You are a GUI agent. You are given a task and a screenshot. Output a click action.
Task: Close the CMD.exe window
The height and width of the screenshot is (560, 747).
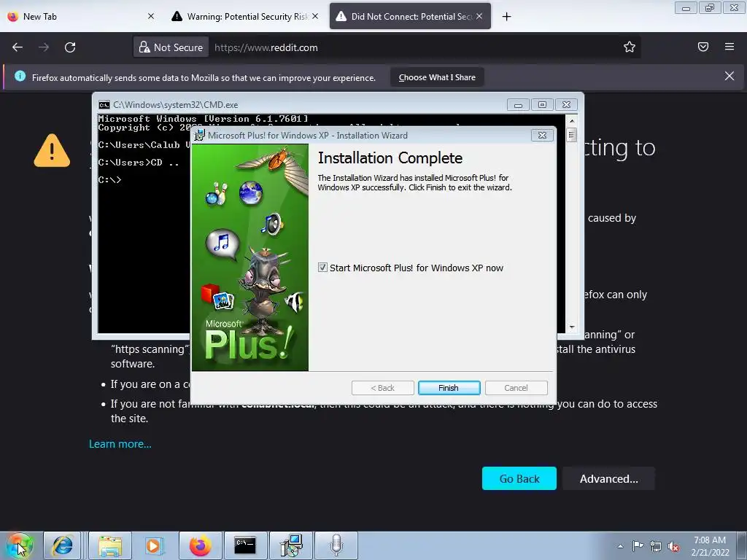coord(566,105)
